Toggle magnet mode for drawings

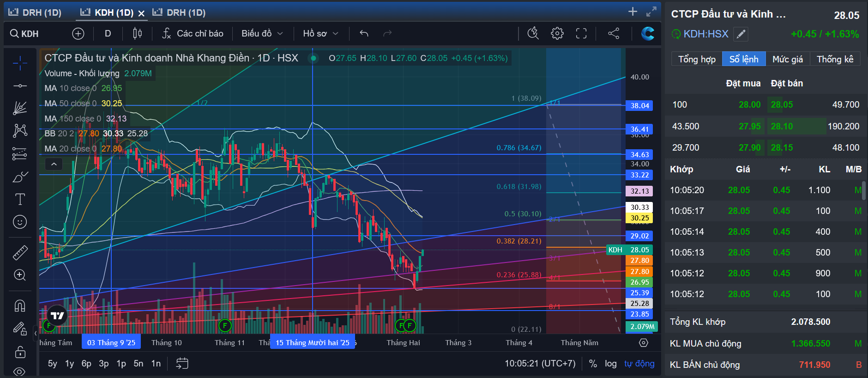(20, 306)
